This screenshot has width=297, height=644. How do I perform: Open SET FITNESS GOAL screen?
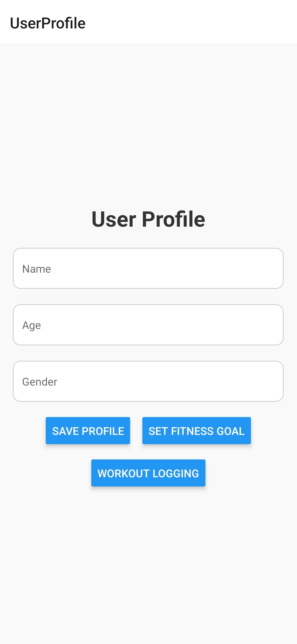[x=197, y=431]
